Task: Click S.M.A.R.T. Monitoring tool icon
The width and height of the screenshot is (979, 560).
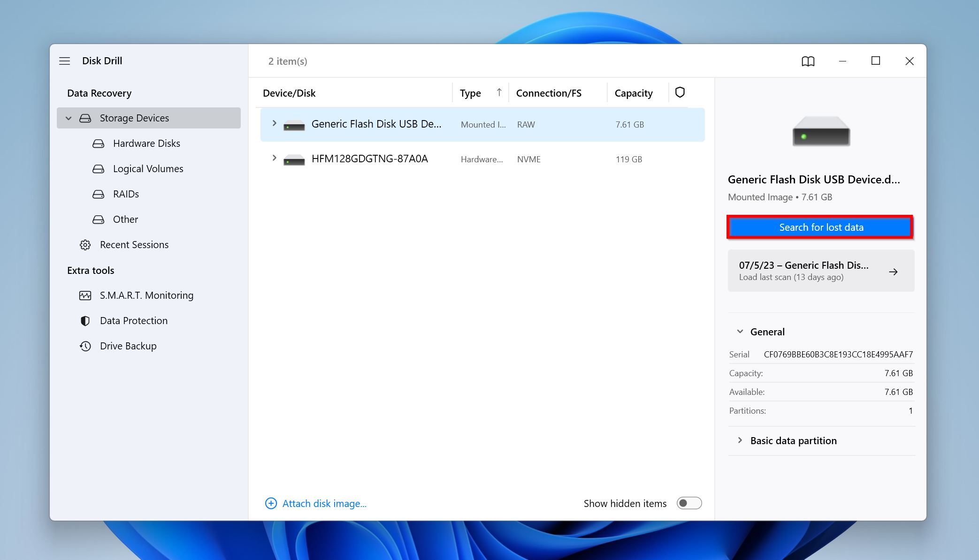Action: click(x=84, y=295)
